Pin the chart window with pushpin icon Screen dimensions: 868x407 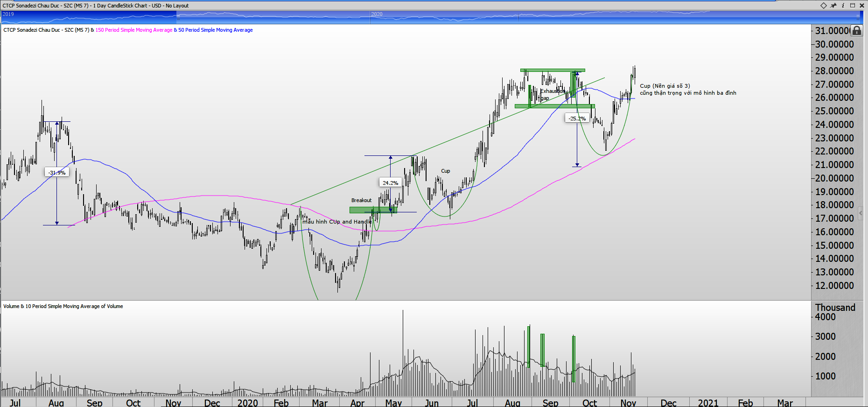833,6
